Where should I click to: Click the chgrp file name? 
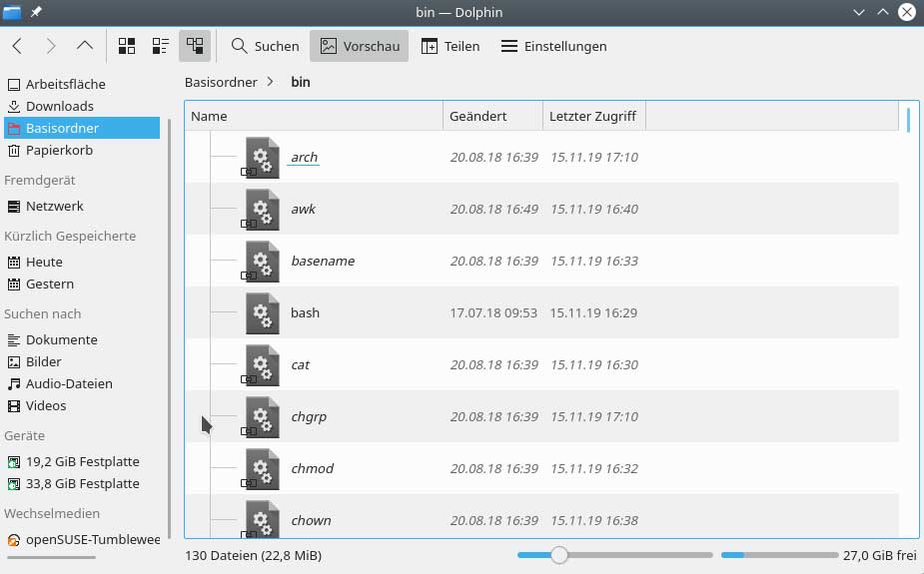309,417
